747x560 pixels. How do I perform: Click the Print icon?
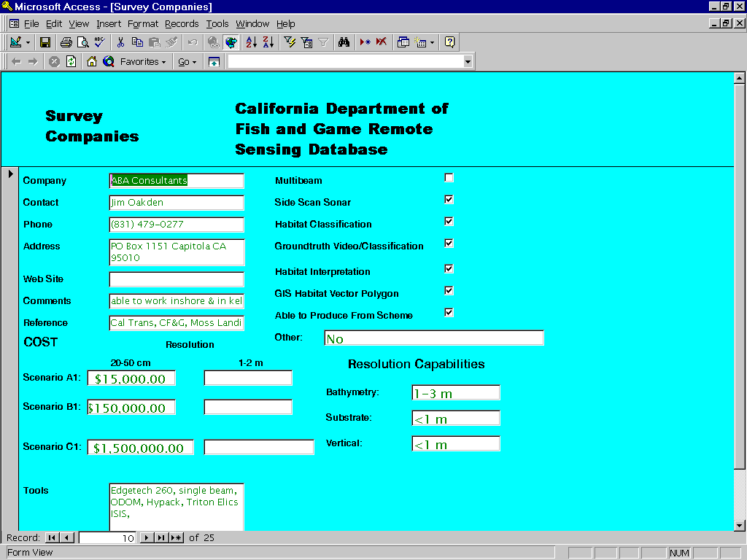(66, 42)
